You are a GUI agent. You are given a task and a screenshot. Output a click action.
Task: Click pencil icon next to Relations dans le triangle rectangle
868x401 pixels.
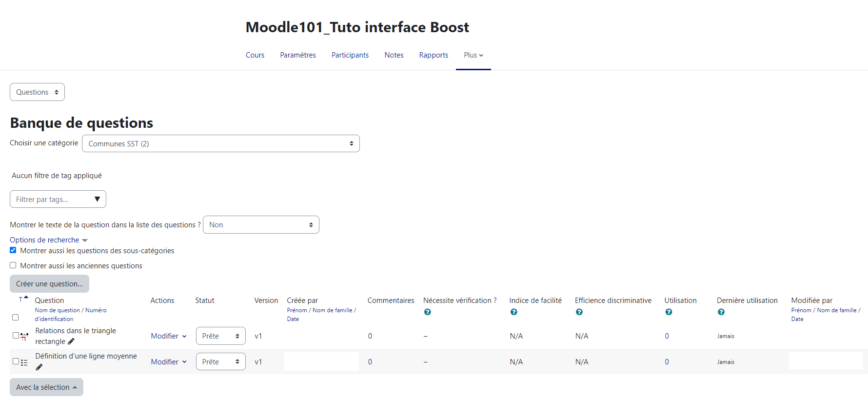[71, 341]
